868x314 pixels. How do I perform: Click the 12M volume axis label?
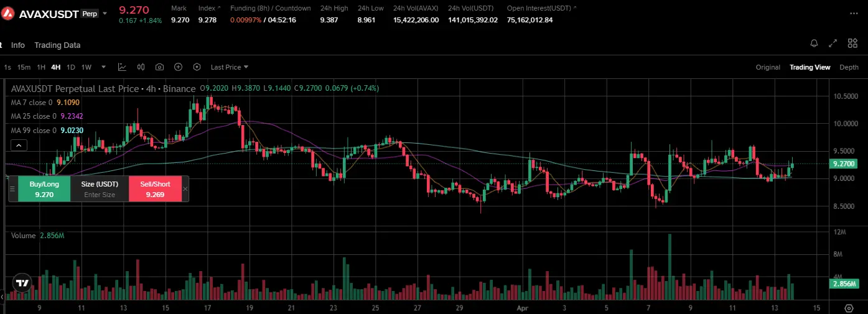click(x=841, y=232)
